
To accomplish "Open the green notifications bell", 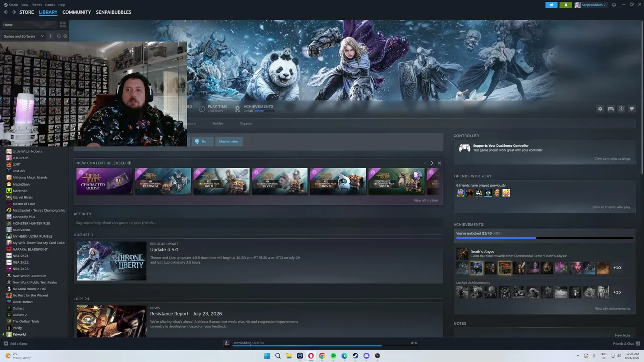I will pyautogui.click(x=566, y=5).
